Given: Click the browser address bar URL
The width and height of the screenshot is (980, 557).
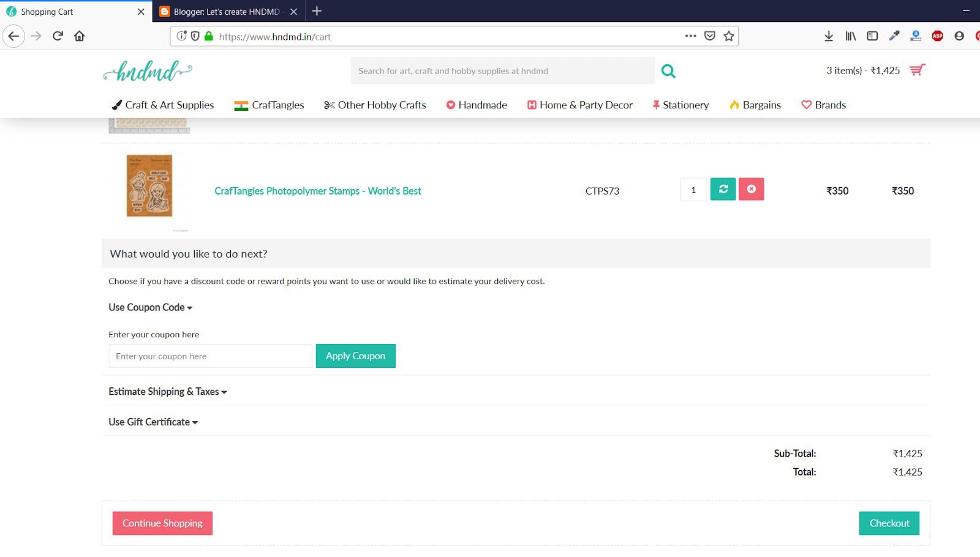Looking at the screenshot, I should coord(275,37).
